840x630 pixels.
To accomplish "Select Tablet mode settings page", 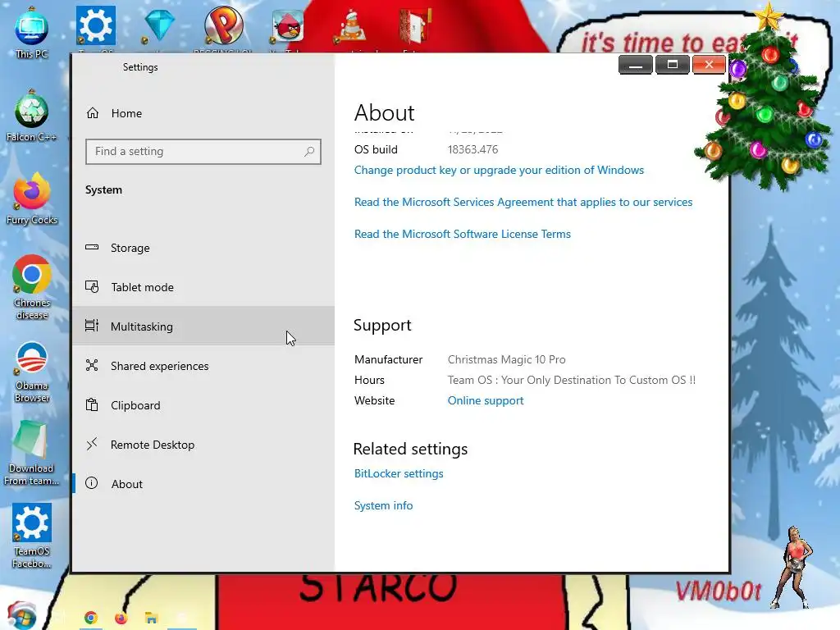I will [203, 286].
